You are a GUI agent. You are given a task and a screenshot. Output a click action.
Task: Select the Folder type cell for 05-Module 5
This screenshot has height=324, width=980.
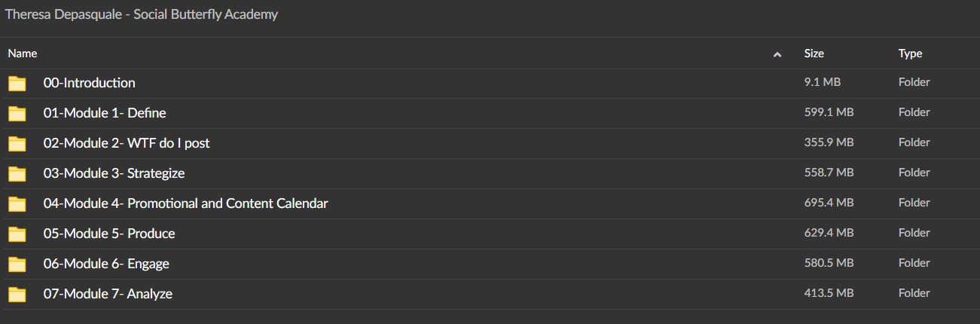914,233
